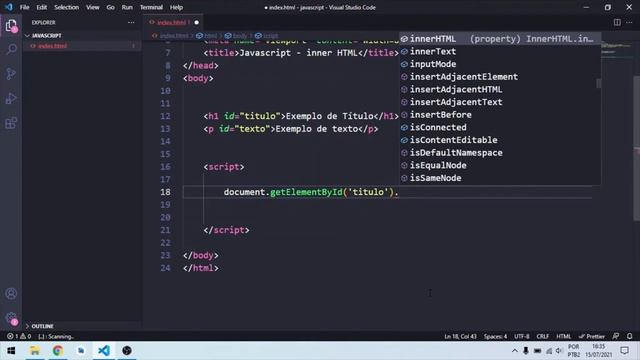The image size is (640, 360).
Task: Click the body breadcrumb item
Action: click(x=236, y=36)
